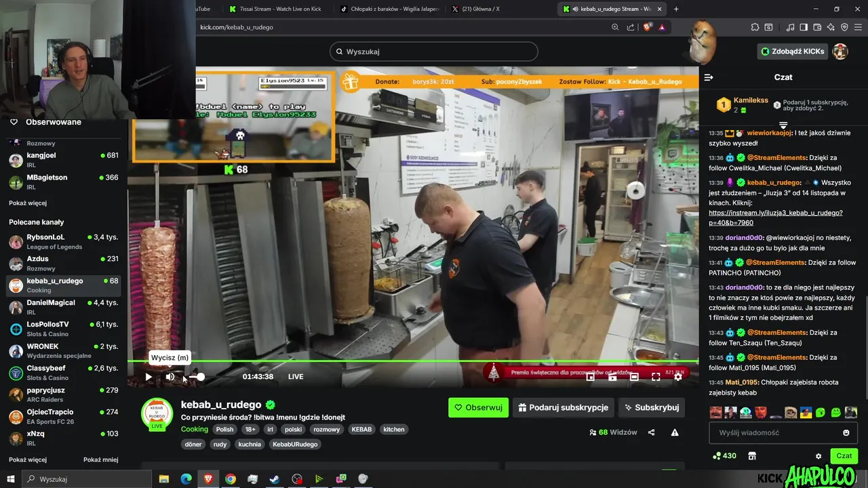Open the Brave Leo AI sparkle icon
868x488 pixels.
click(831, 27)
